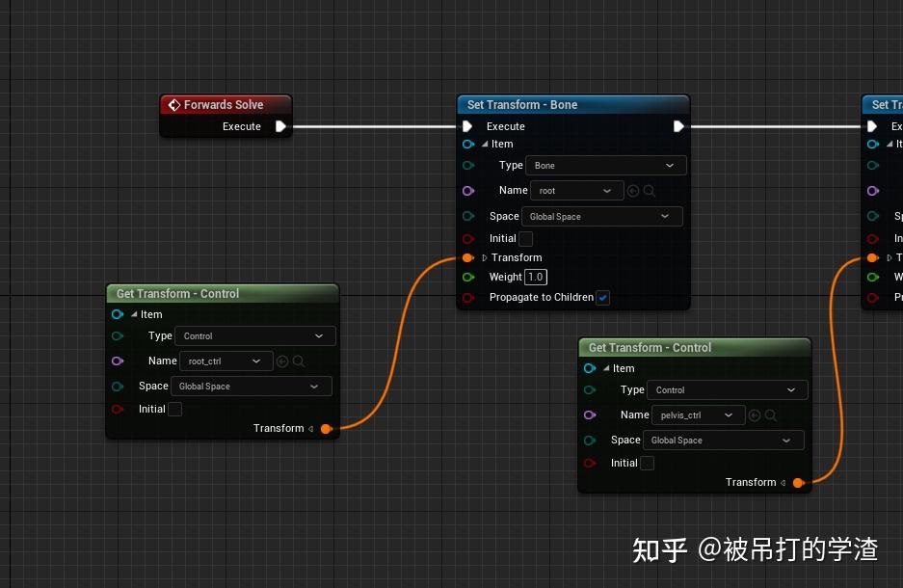Click the green Weight pin on Set Transform - Bone
This screenshot has height=588, width=903.
pyautogui.click(x=468, y=278)
